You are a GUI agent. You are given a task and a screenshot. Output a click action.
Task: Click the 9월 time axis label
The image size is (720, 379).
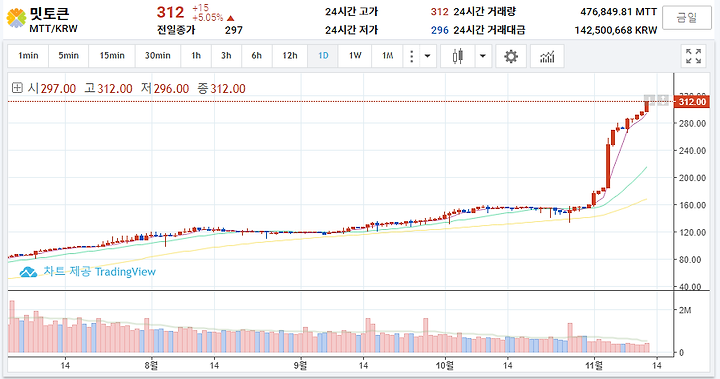(x=300, y=366)
